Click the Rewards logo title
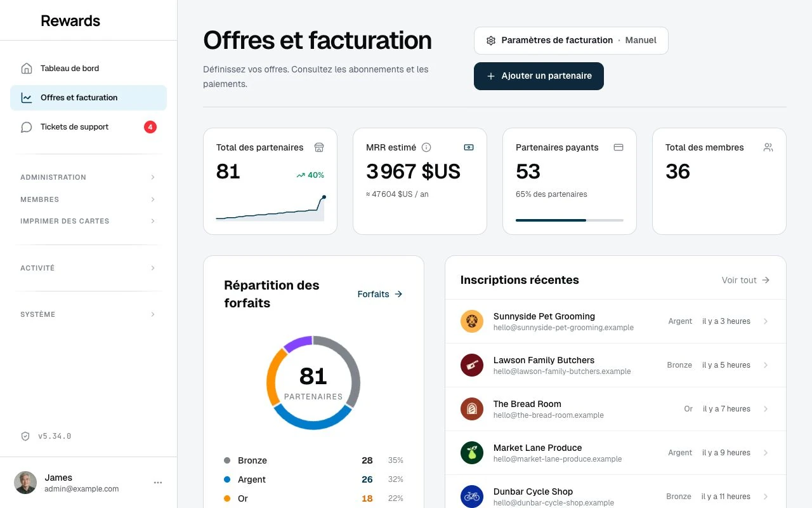Image resolution: width=812 pixels, height=508 pixels. [70, 21]
